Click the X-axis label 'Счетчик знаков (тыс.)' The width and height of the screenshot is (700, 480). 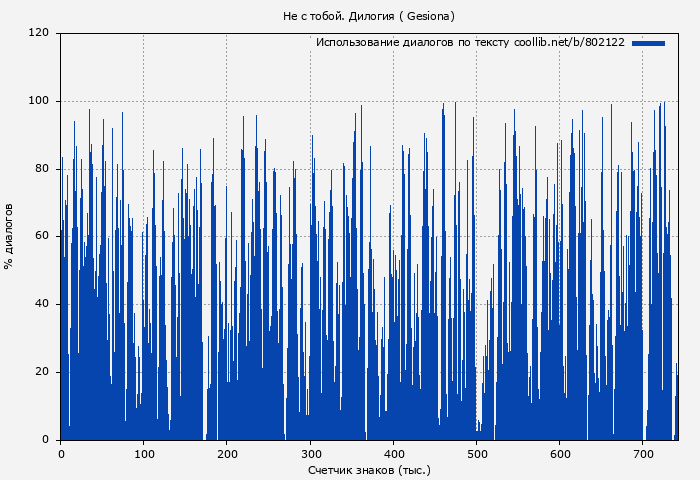(x=369, y=469)
